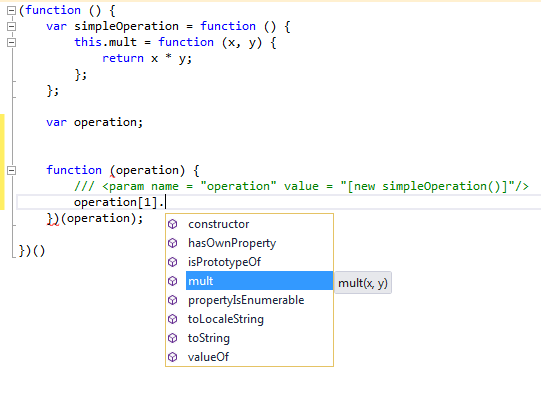Click the cube icon beside hasOwnProperty
The image size is (541, 397).
click(x=173, y=243)
